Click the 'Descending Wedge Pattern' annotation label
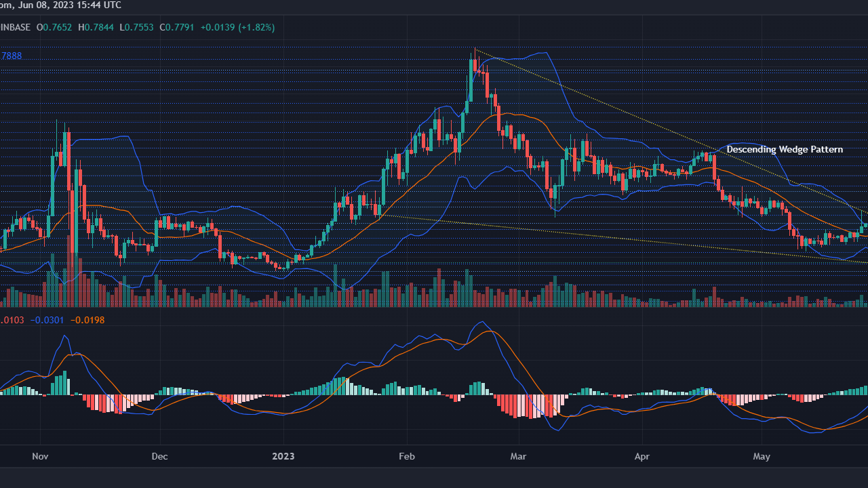 tap(785, 149)
